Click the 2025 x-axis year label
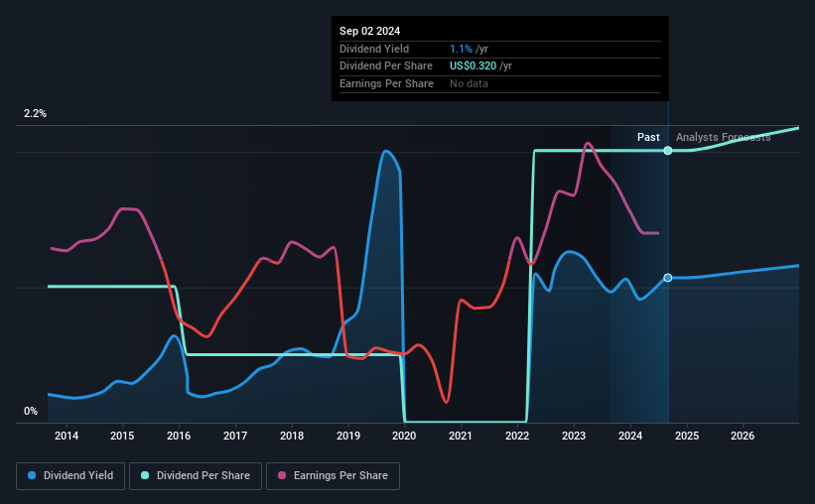Screen dimensions: 815x504 (x=687, y=436)
